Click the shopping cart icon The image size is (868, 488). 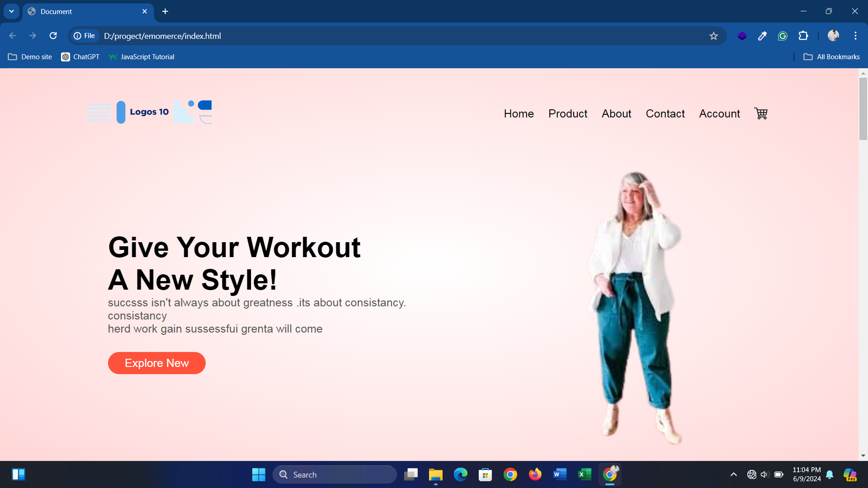click(761, 113)
